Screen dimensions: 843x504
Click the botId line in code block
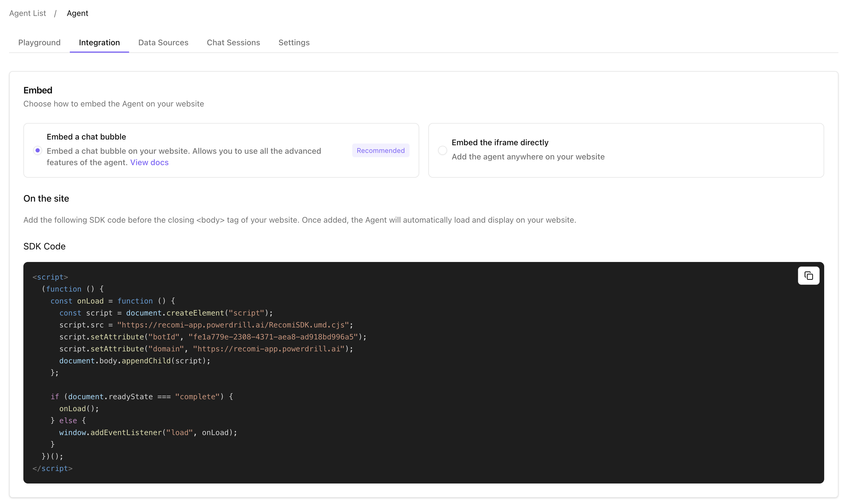(x=212, y=337)
